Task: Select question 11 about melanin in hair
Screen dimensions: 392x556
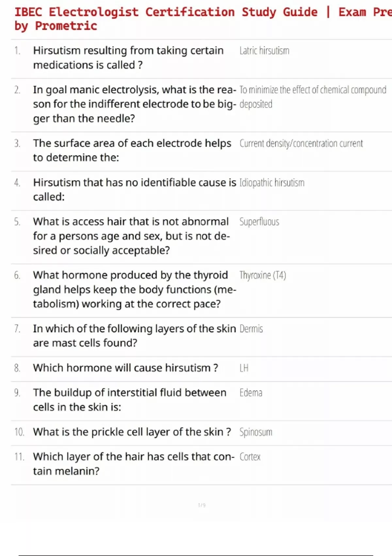Action: point(134,464)
